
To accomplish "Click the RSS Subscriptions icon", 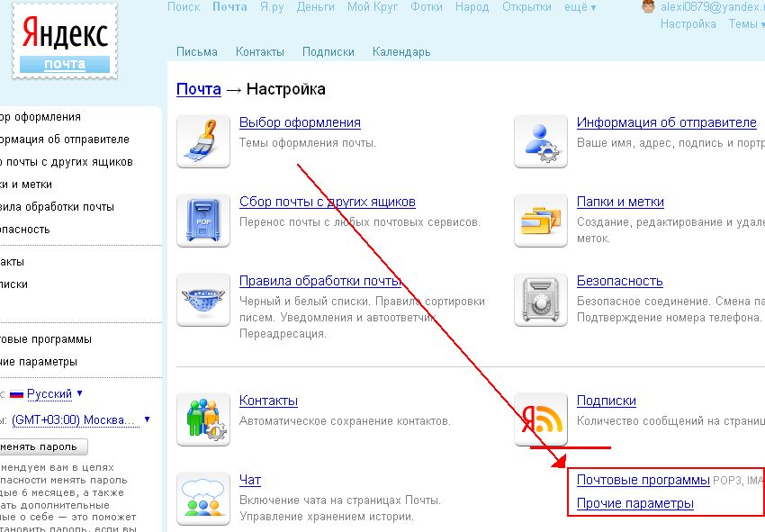I will [x=541, y=419].
